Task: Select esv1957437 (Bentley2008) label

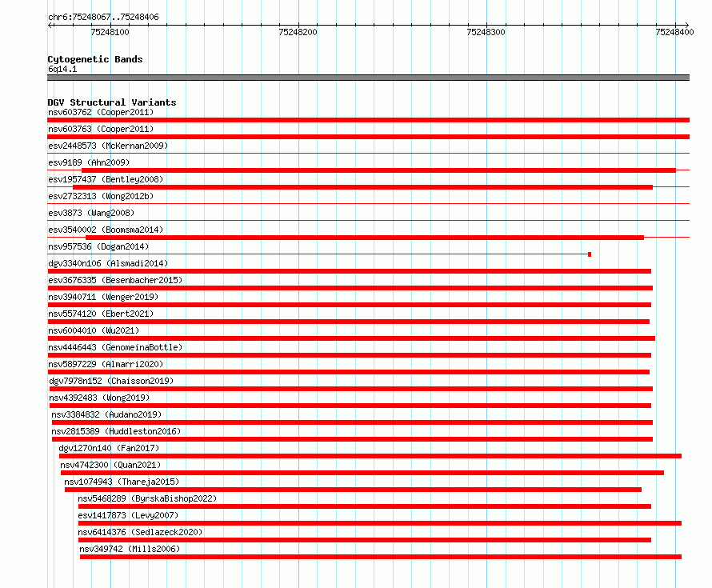Action: click(106, 179)
